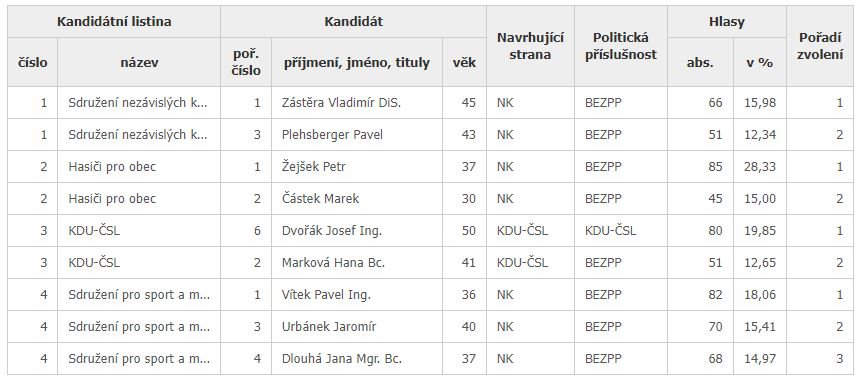Screen dimensions: 862x382
Task: Click the Politická příslušnost column header
Action: (621, 46)
